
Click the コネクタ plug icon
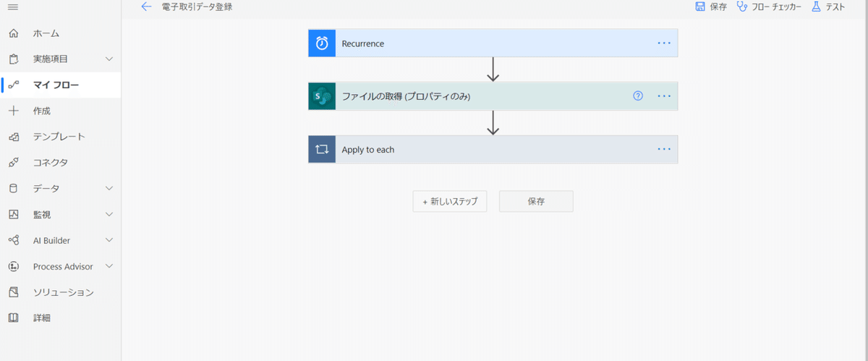pyautogui.click(x=13, y=163)
